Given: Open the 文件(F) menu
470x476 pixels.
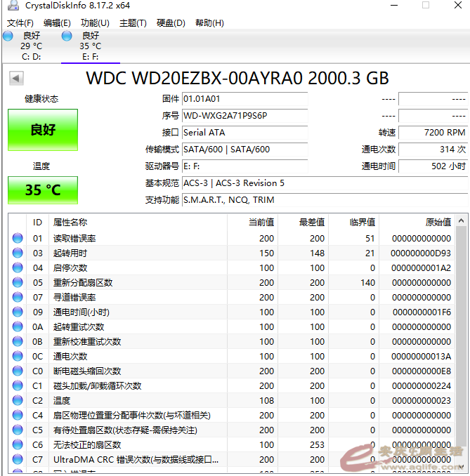Looking at the screenshot, I should click(x=20, y=23).
